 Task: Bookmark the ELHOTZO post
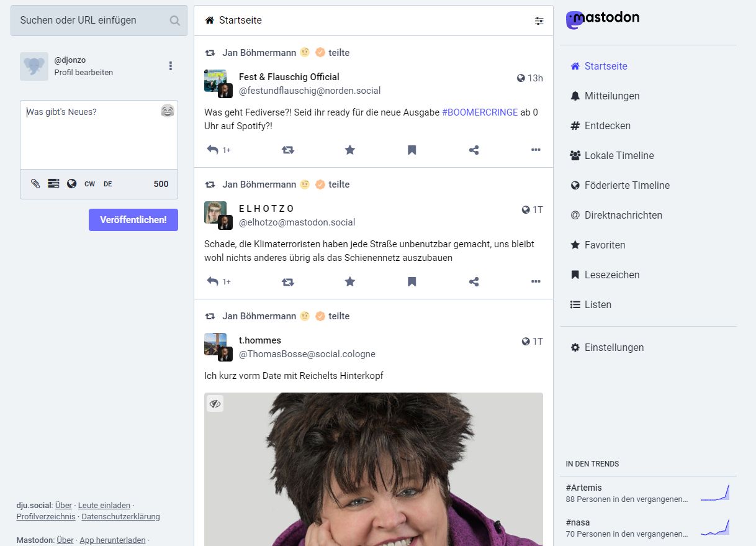click(x=412, y=281)
